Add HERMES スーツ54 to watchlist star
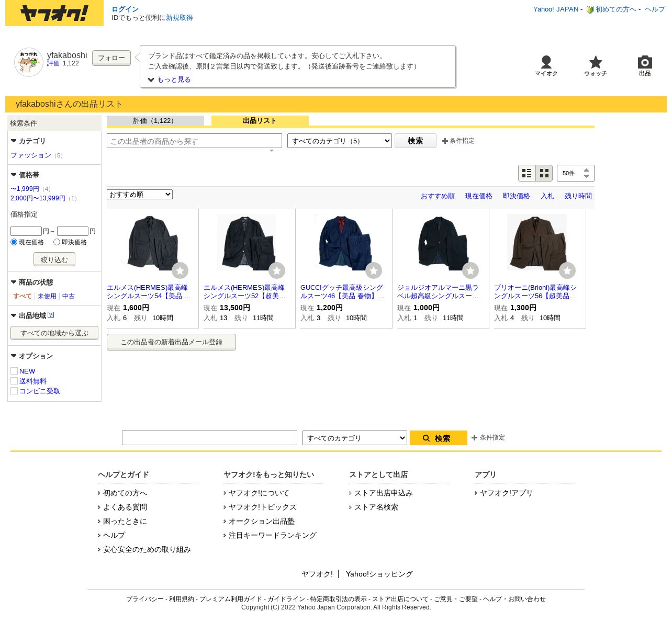Screen dimensions: 672x622 tap(180, 270)
